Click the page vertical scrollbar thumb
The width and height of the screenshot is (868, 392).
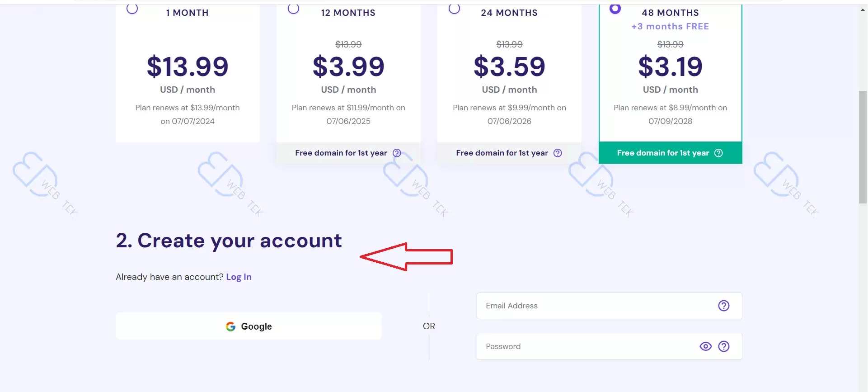pos(863,147)
